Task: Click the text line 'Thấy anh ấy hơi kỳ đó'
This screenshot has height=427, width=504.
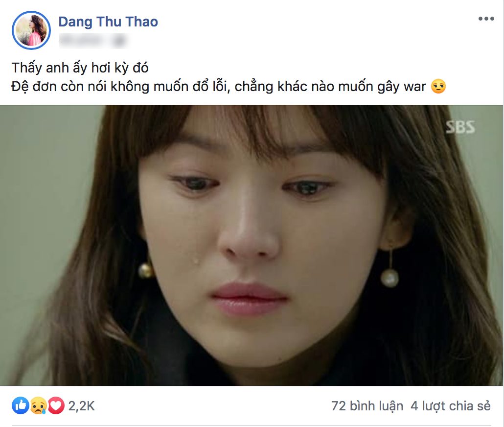Action: coord(80,68)
